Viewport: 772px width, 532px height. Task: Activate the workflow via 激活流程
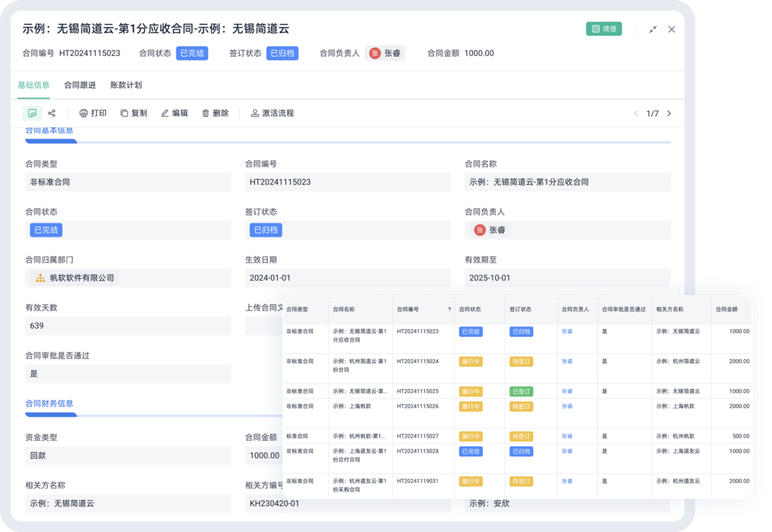click(272, 113)
